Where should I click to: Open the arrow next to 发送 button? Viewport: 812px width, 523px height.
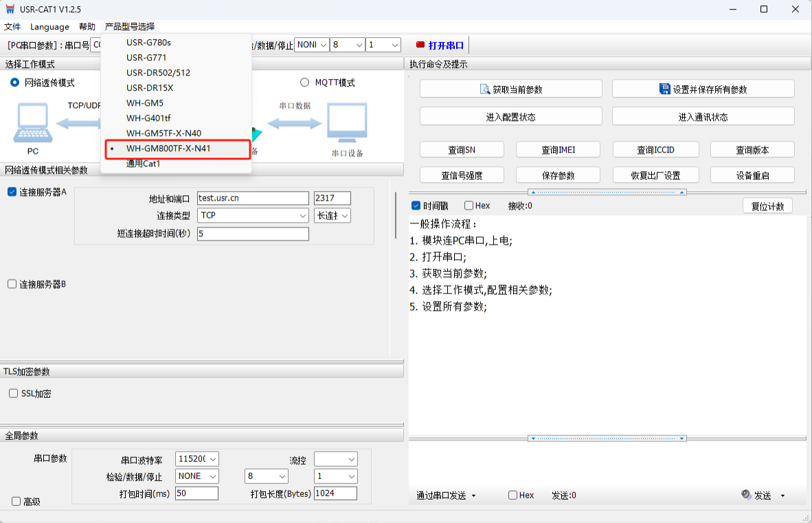(782, 496)
